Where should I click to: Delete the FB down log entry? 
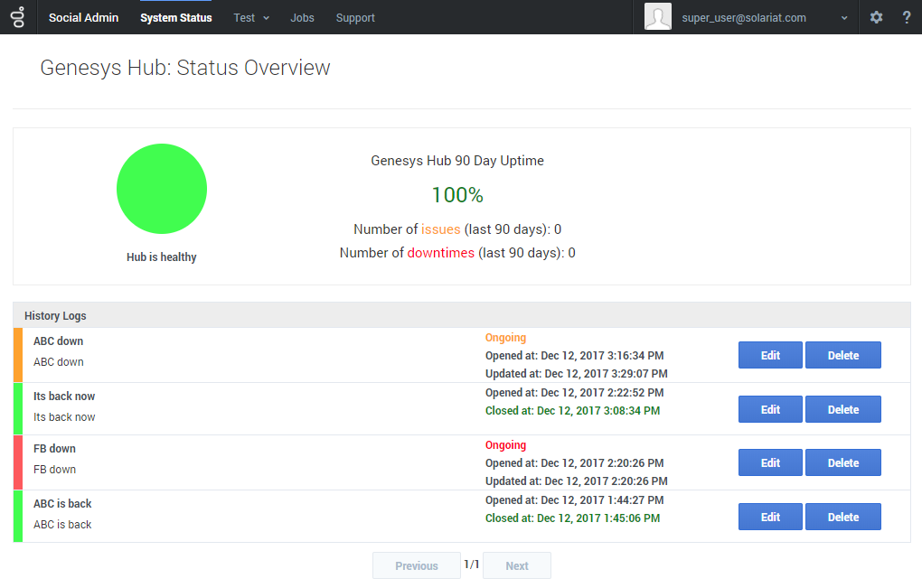coord(843,462)
